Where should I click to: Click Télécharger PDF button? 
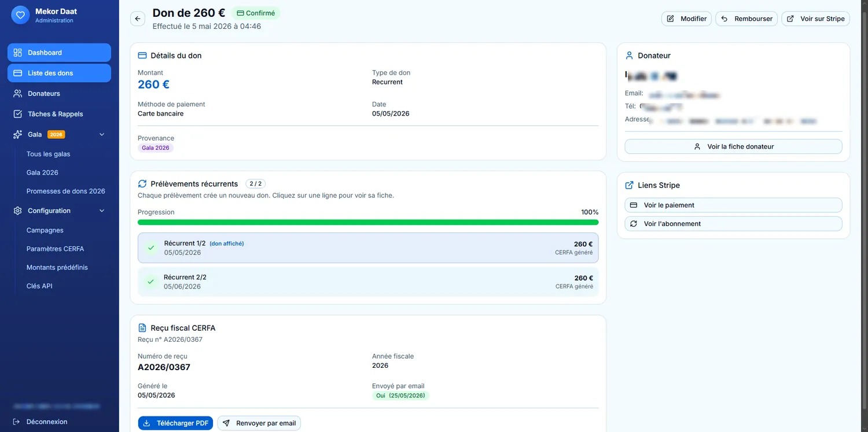(175, 423)
